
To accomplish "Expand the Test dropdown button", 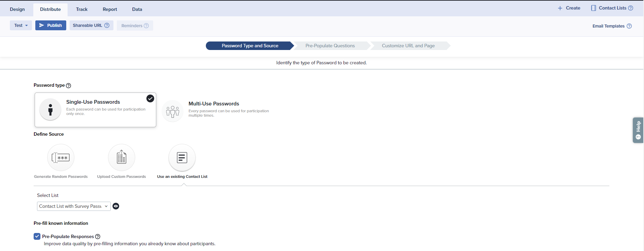I will pyautogui.click(x=21, y=26).
